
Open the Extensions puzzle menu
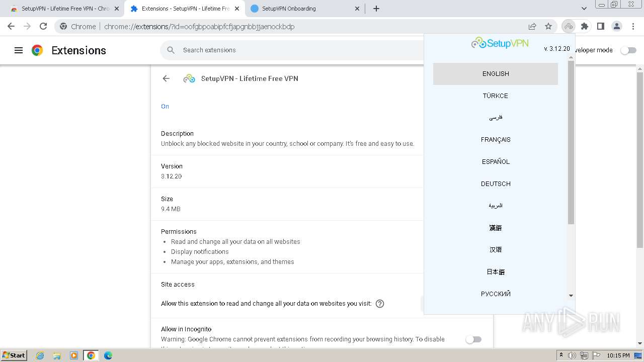[584, 26]
